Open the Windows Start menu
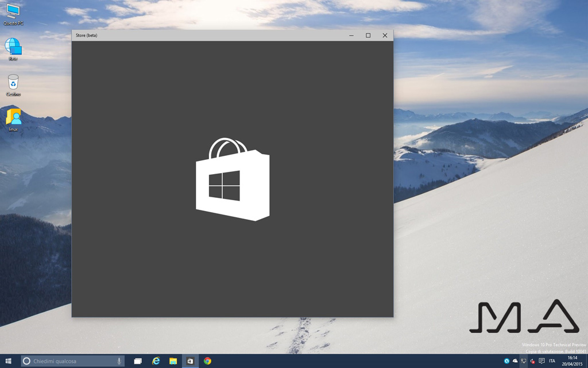This screenshot has width=588, height=368. coord(8,361)
